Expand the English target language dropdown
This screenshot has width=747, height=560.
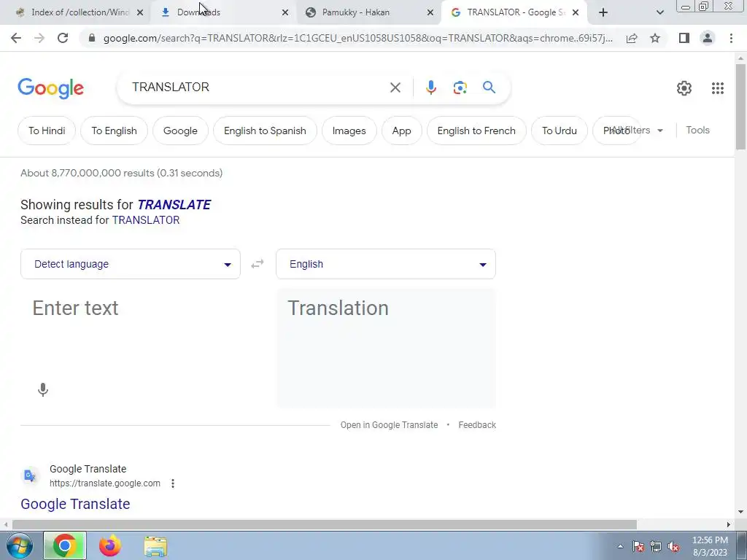tap(386, 264)
